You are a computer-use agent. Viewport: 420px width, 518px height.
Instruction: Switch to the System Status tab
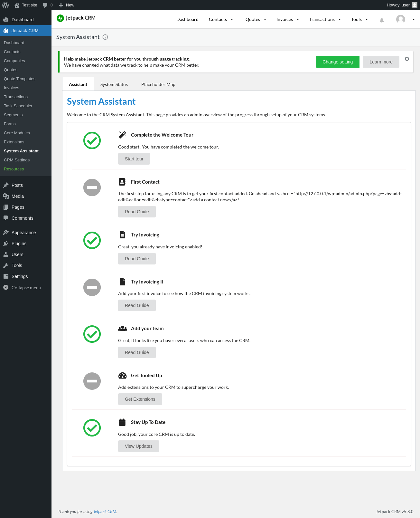coord(114,84)
